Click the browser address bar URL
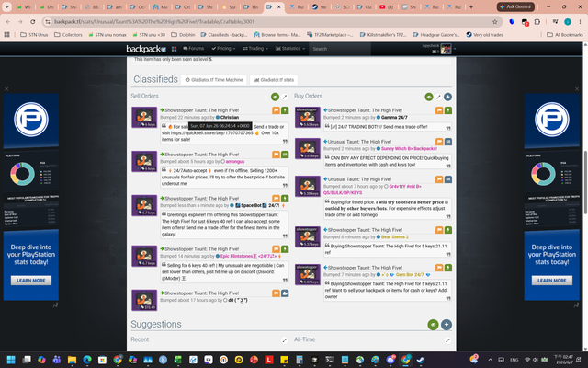Image resolution: width=588 pixels, height=368 pixels. point(154,22)
